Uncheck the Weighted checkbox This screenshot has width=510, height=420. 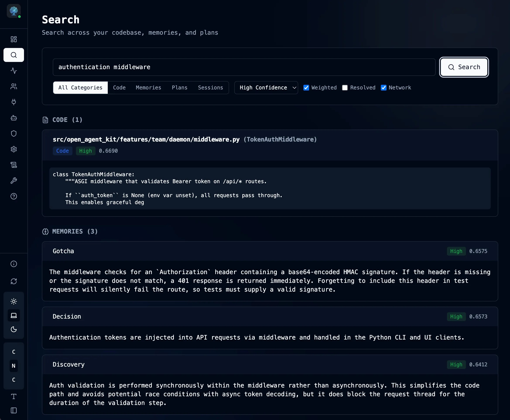coord(306,88)
